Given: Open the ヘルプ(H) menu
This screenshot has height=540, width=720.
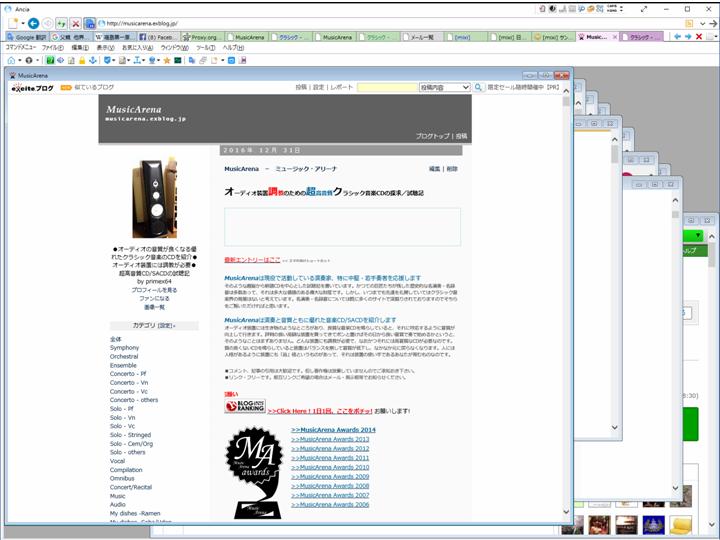Looking at the screenshot, I should [233, 48].
